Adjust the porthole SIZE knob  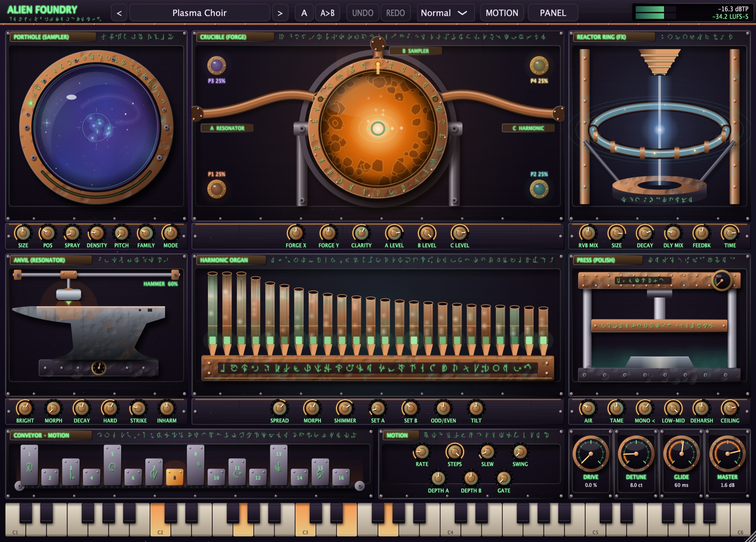tap(23, 233)
